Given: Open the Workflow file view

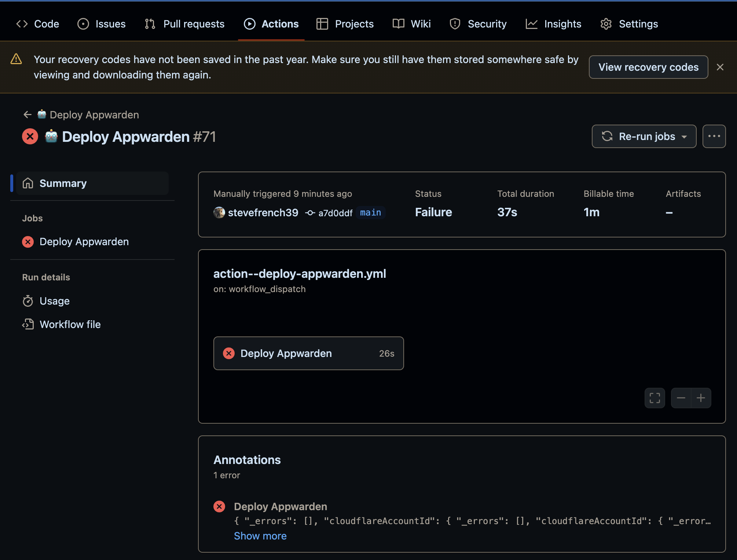Looking at the screenshot, I should point(70,324).
